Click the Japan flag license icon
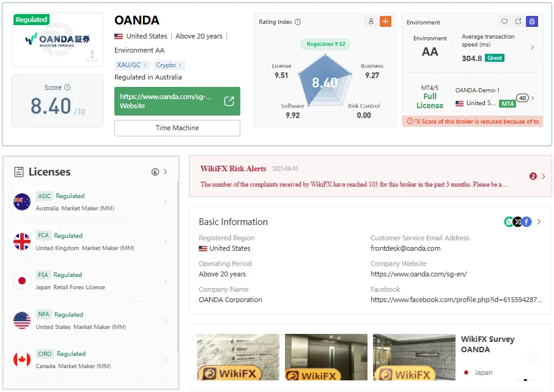 point(22,281)
